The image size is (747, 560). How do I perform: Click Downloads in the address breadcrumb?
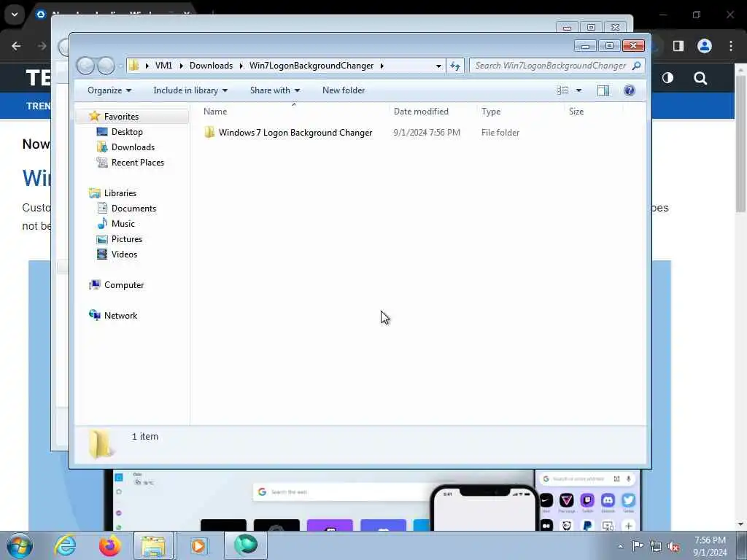[211, 66]
